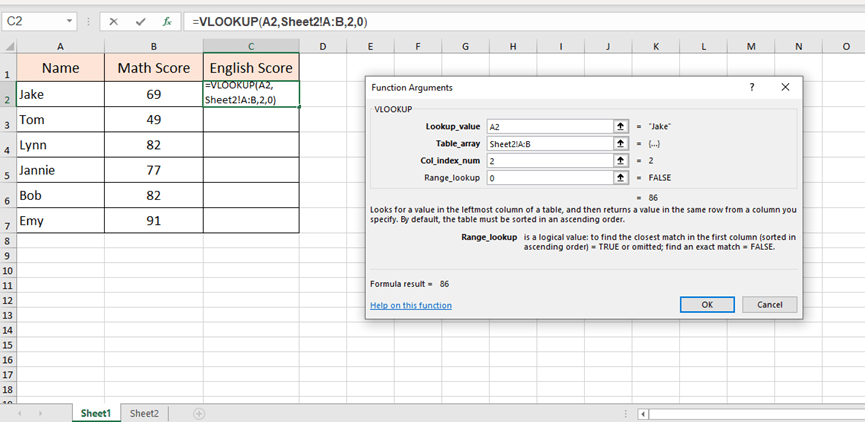The image size is (865, 422).
Task: Click the select-all corner of the grid
Action: (x=8, y=46)
